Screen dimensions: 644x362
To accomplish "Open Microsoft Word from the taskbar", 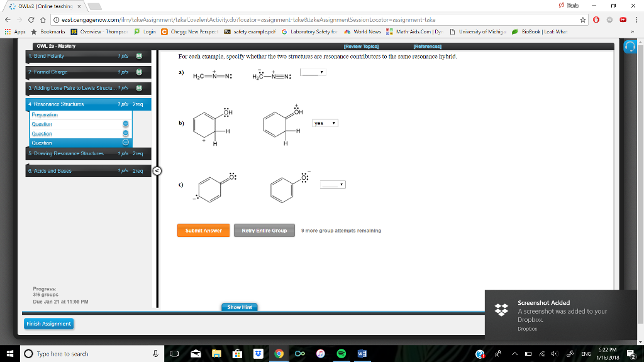I will point(362,353).
